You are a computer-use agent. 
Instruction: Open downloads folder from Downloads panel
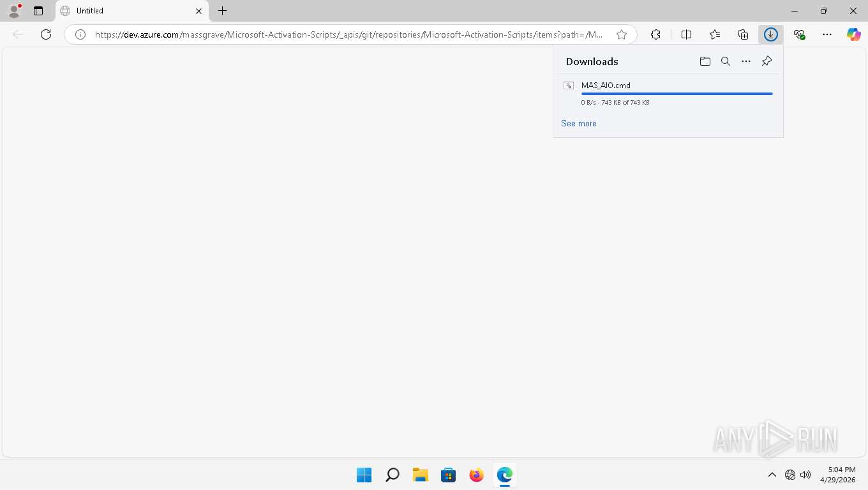click(x=705, y=61)
